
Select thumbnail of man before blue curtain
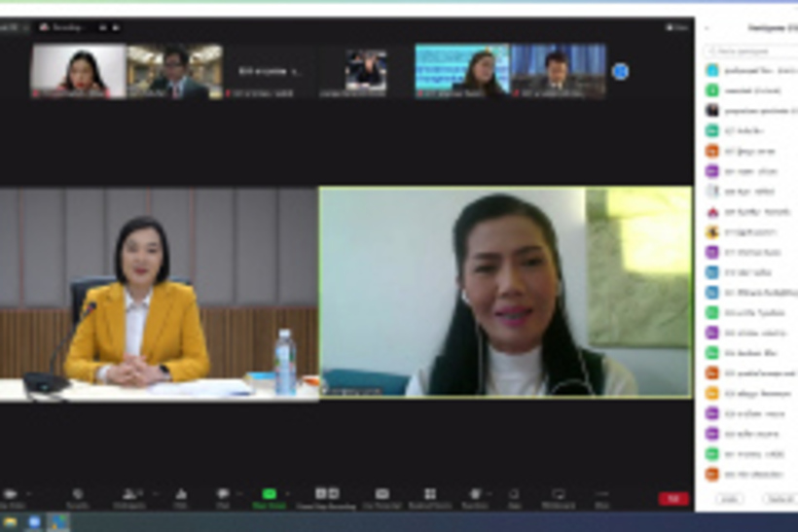click(x=559, y=71)
